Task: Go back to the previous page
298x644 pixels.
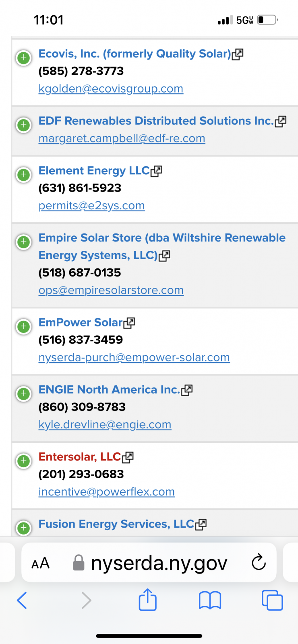Action: click(22, 600)
